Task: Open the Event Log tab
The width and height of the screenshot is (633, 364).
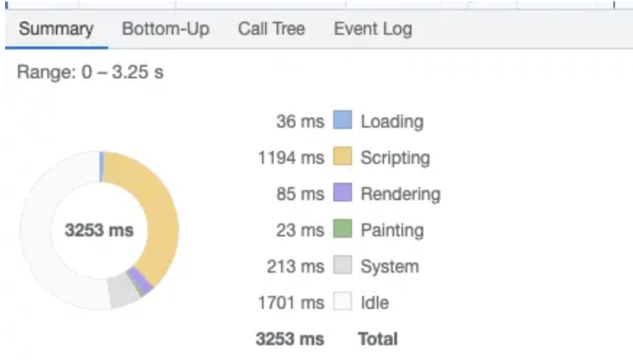Action: click(372, 30)
